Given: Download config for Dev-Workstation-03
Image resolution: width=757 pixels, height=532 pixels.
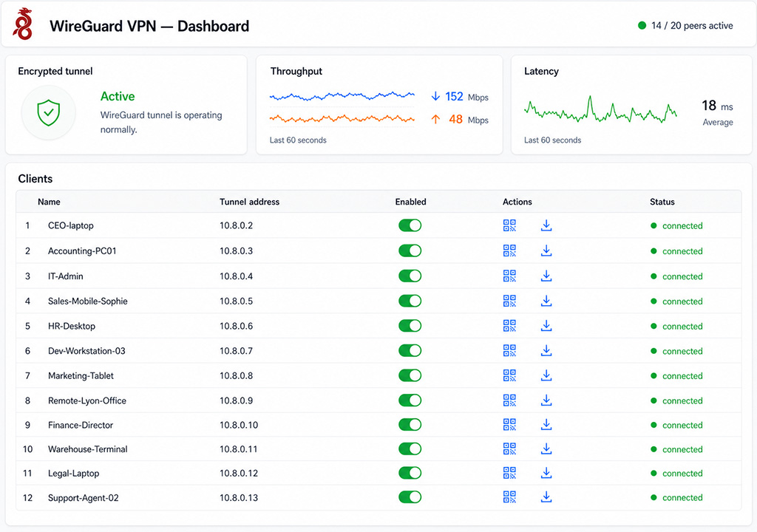Looking at the screenshot, I should 546,350.
